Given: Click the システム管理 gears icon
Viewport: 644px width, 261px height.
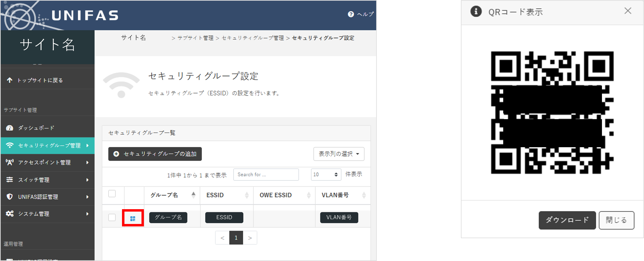Looking at the screenshot, I should pos(10,213).
